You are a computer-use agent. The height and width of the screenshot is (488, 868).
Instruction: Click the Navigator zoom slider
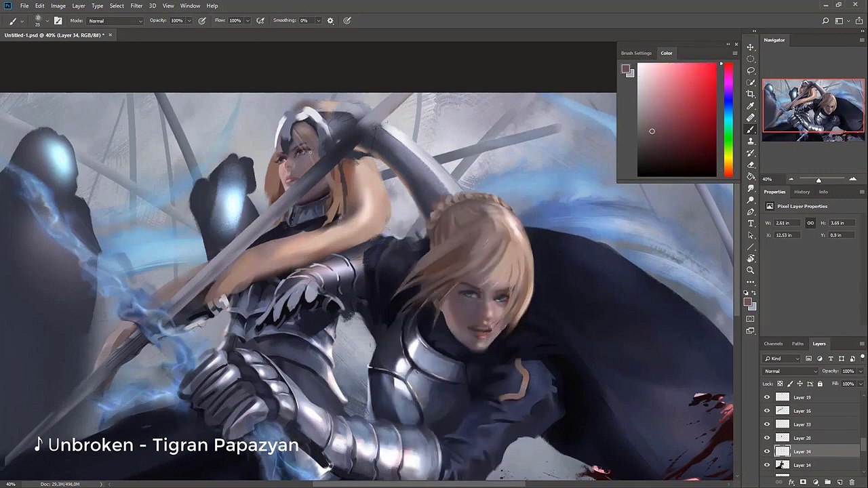pos(822,180)
